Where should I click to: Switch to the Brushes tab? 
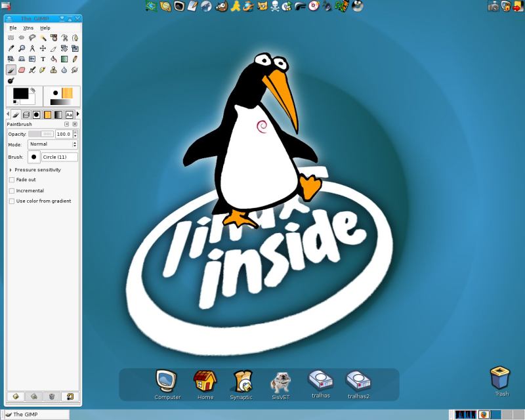37,115
